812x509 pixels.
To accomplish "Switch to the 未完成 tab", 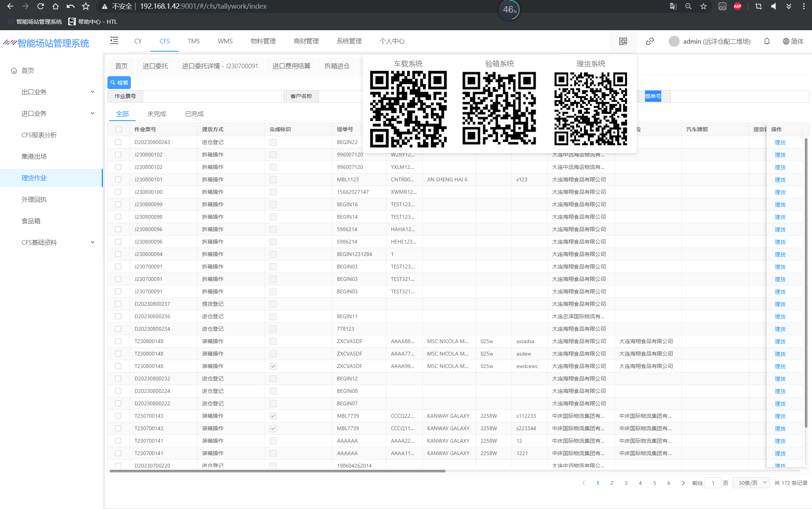I will (156, 114).
